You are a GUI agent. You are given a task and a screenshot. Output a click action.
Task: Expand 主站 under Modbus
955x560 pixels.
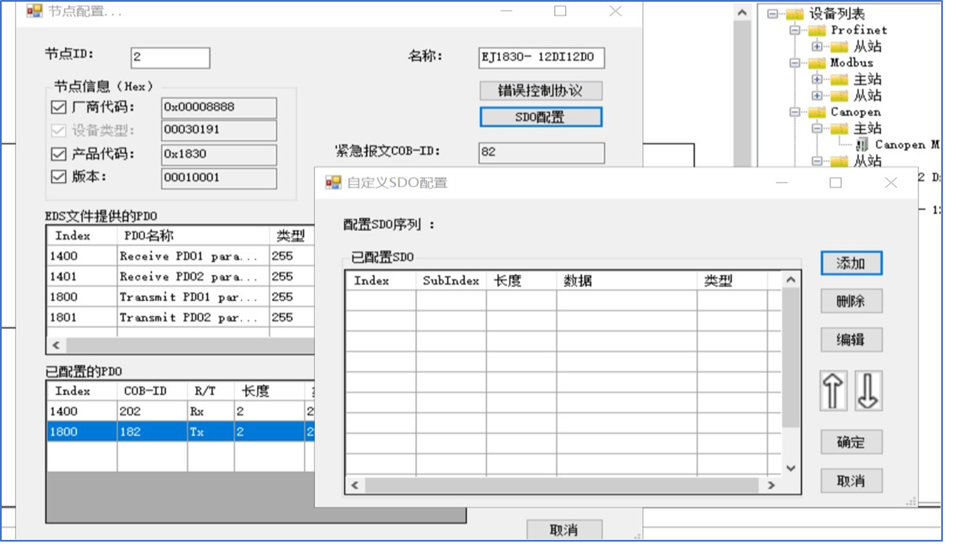point(817,79)
